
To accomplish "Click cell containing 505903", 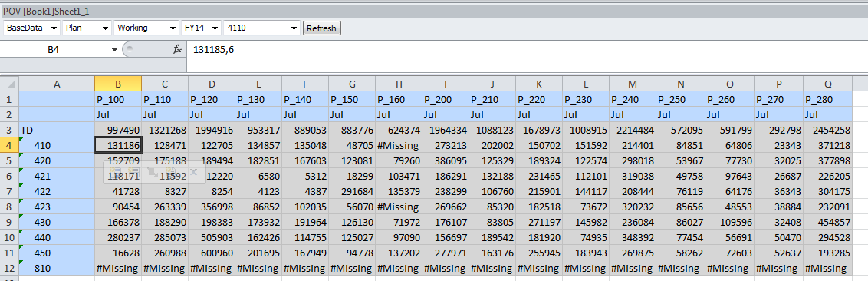I will click(212, 238).
